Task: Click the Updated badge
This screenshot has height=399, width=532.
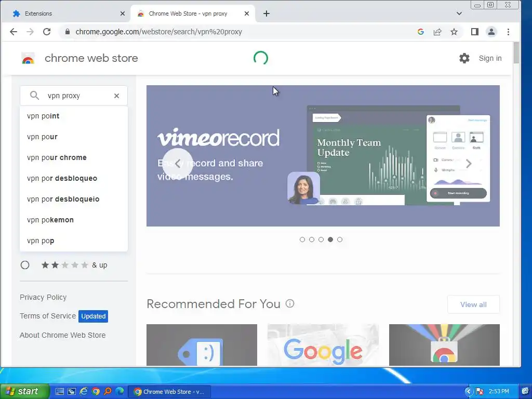Action: point(94,316)
